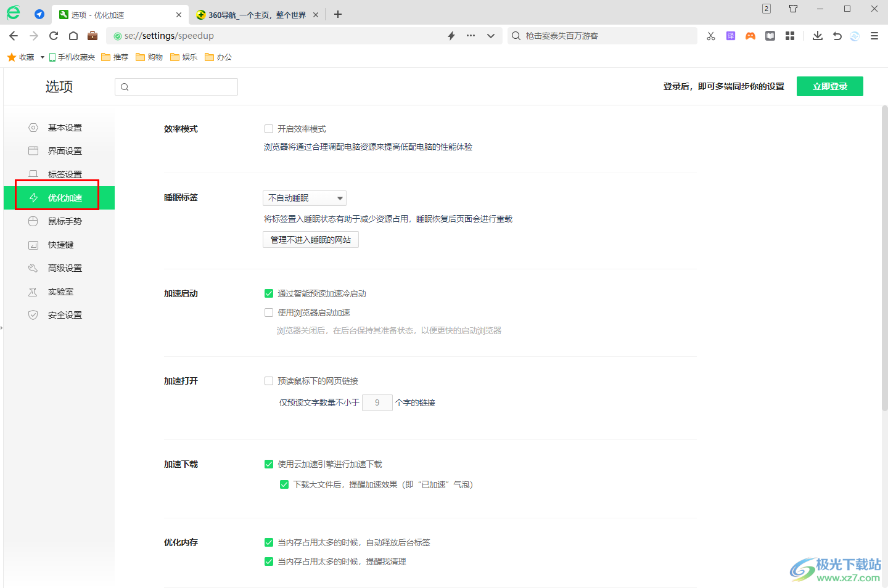The image size is (888, 588).
Task: Open the three-dot address bar menu
Action: pos(471,36)
